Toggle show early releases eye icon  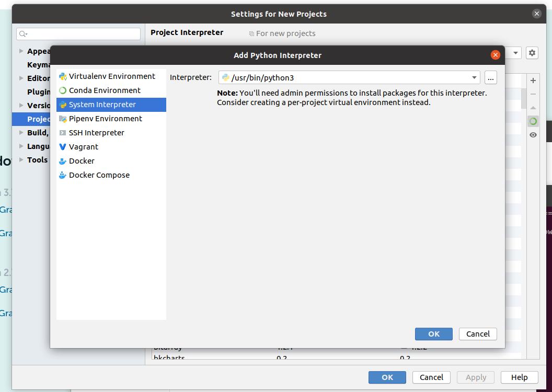pyautogui.click(x=533, y=135)
